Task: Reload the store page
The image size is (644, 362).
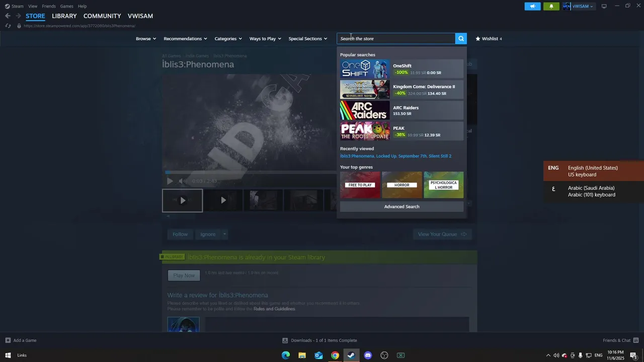Action: tap(8, 26)
